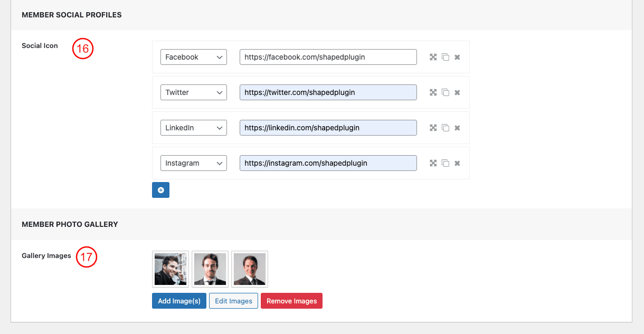The height and width of the screenshot is (334, 644).
Task: Open the LinkedIn social dropdown
Action: pyautogui.click(x=194, y=128)
